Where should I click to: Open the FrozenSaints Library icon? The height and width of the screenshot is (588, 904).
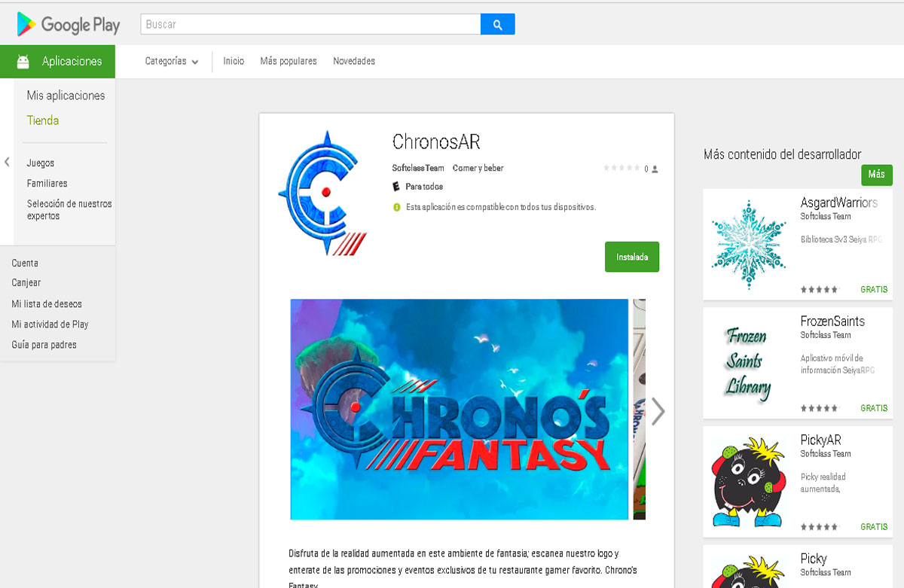tap(748, 364)
